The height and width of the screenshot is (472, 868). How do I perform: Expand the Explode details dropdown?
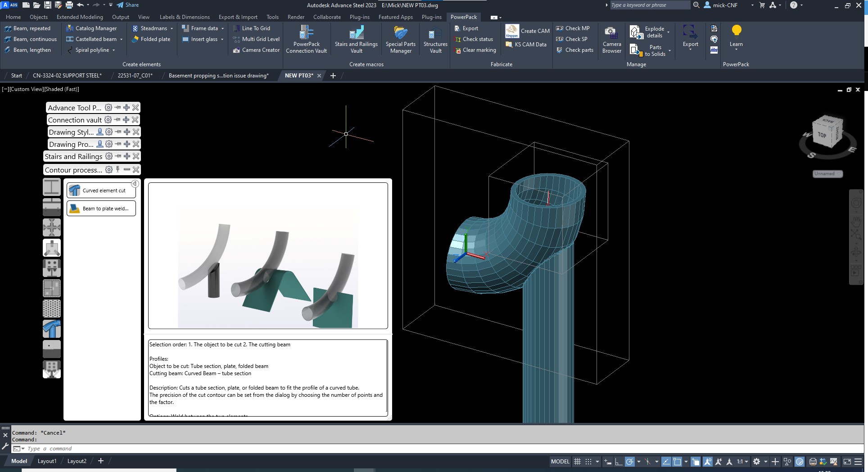668,32
